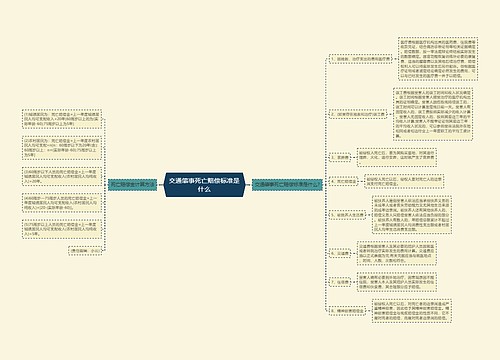Select formula node (5) for 75 and older
This screenshot has width=500, height=360.
62,229
